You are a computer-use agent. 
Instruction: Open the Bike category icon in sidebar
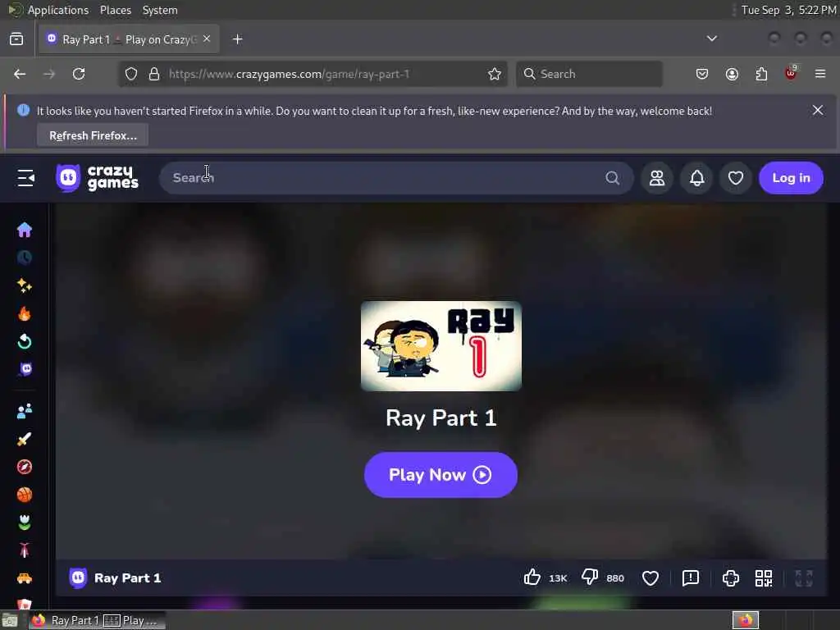click(24, 550)
